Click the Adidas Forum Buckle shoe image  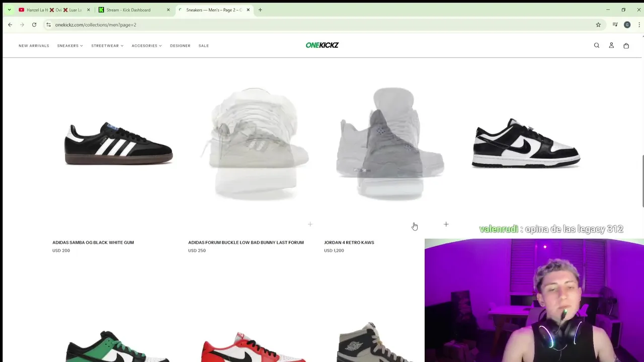coord(255,143)
